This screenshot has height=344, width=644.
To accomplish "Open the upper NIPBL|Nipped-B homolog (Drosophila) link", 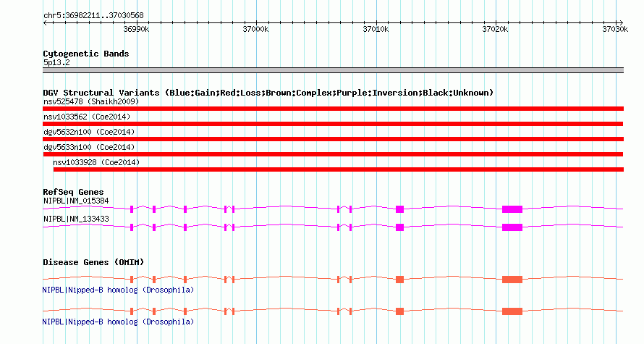I will (x=118, y=290).
